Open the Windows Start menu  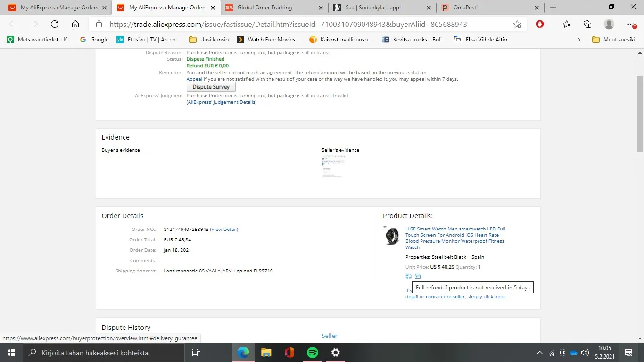point(11,353)
